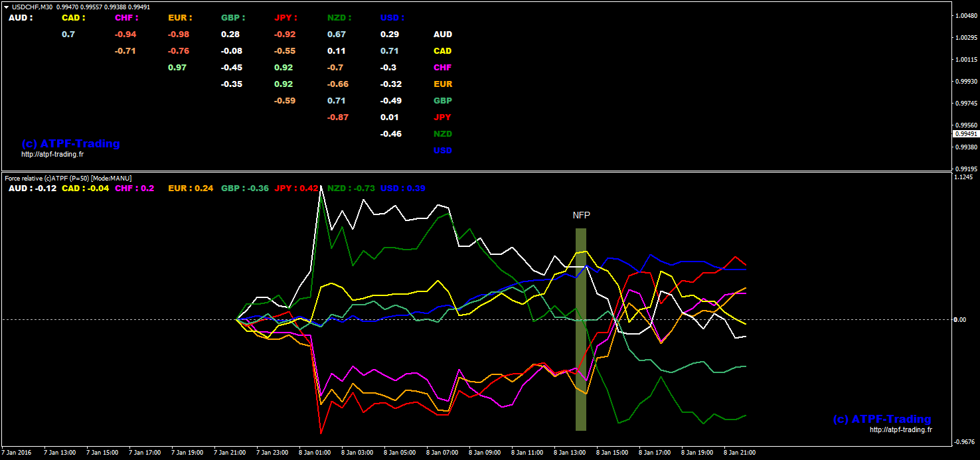Select the USD : 0.39 blue strength readout
This screenshot has height=460, width=980.
click(x=403, y=189)
